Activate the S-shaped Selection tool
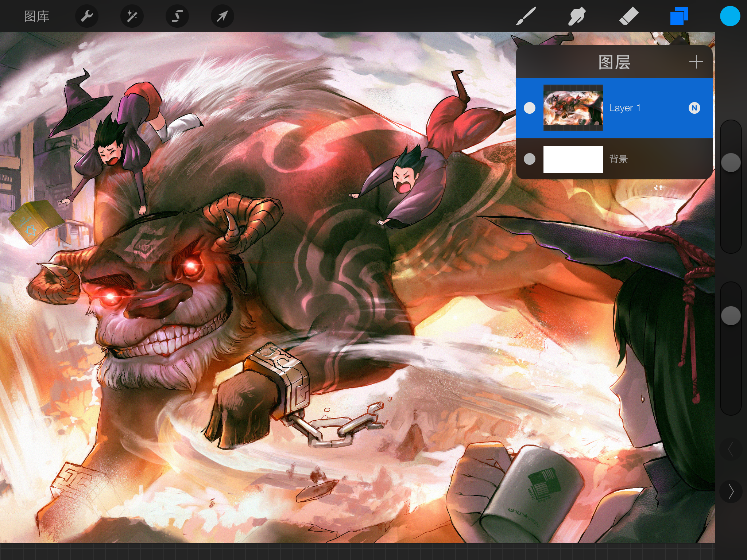This screenshot has width=747, height=560. point(177,16)
